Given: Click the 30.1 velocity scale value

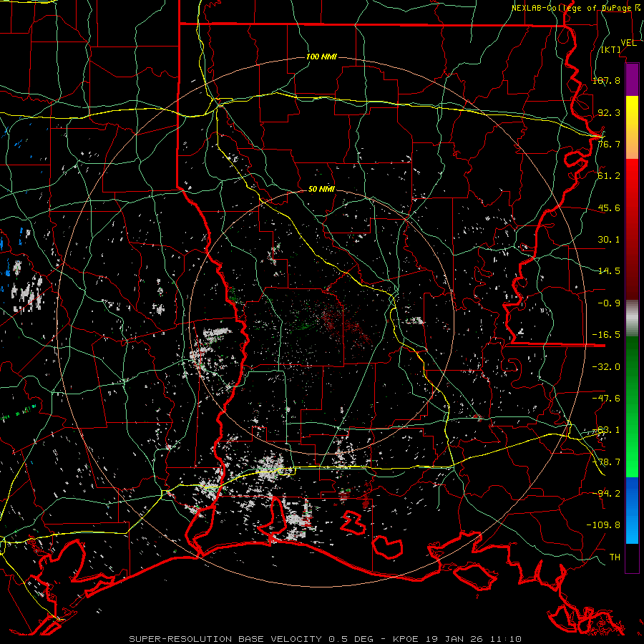Looking at the screenshot, I should pyautogui.click(x=609, y=240).
